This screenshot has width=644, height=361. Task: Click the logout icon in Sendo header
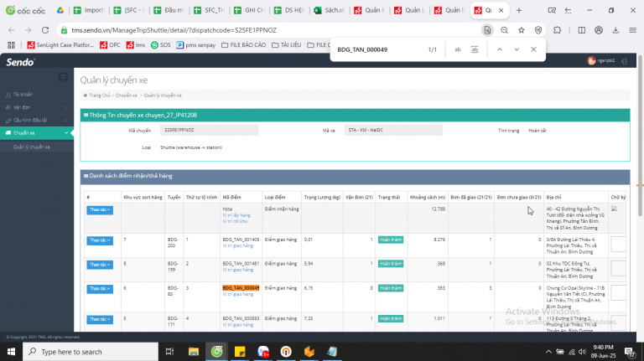(x=624, y=61)
